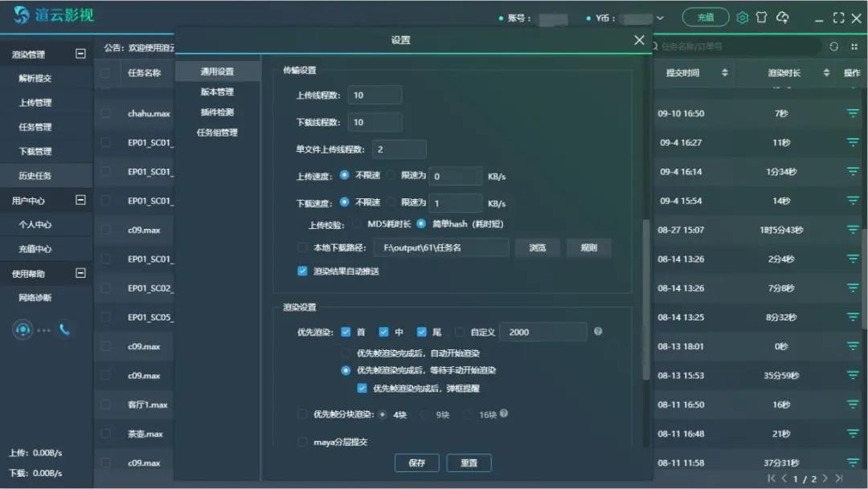Open the 插件检测 settings tab
Image resolution: width=868 pixels, height=489 pixels.
click(217, 112)
